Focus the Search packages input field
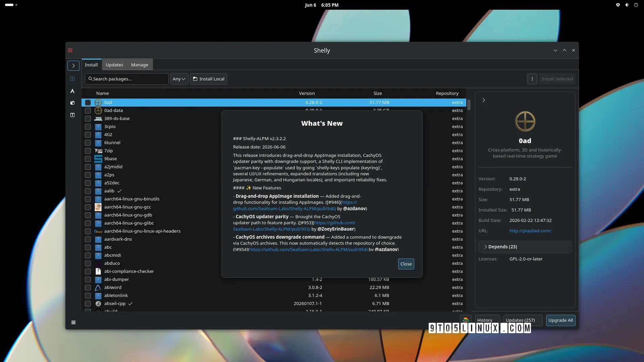644x362 pixels. [127, 79]
